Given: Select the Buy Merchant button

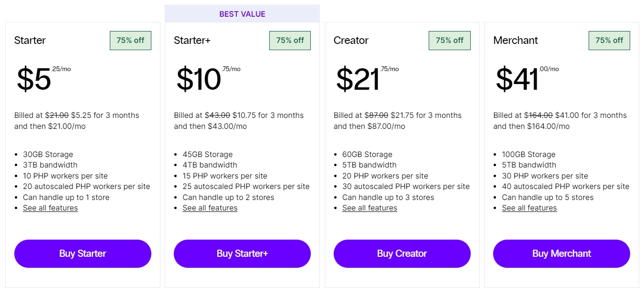Looking at the screenshot, I should (x=561, y=253).
